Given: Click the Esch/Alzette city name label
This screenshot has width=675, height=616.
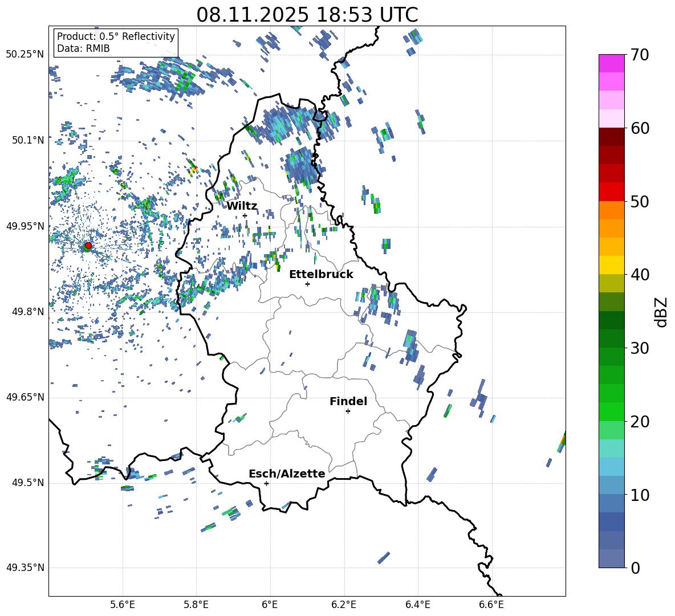Looking at the screenshot, I should click(287, 474).
